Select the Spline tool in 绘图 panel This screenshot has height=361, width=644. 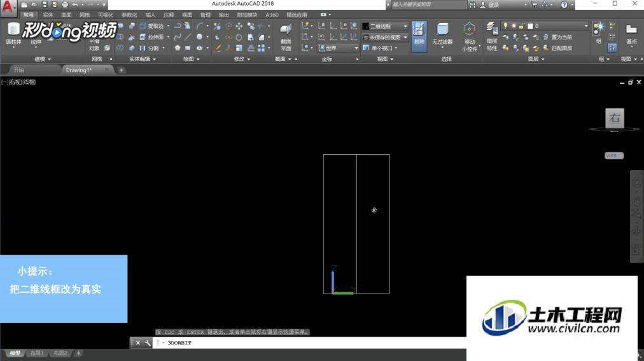pyautogui.click(x=178, y=37)
